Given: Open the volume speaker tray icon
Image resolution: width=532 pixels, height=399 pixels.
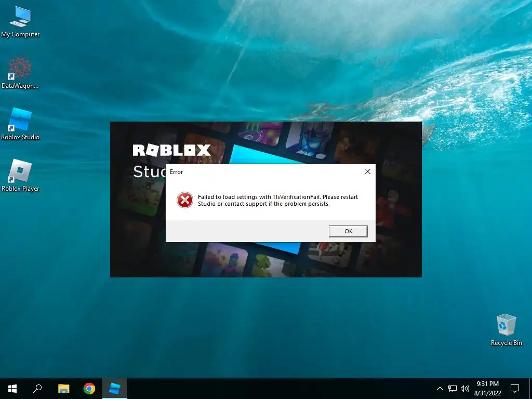Looking at the screenshot, I should click(465, 389).
